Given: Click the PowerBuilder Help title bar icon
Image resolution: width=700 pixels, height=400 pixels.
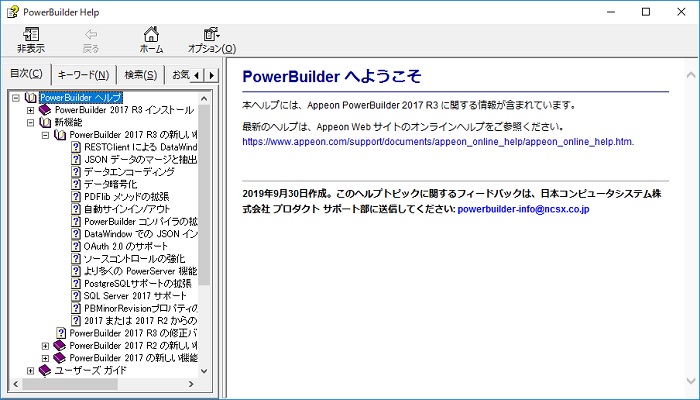Looking at the screenshot, I should (12, 12).
